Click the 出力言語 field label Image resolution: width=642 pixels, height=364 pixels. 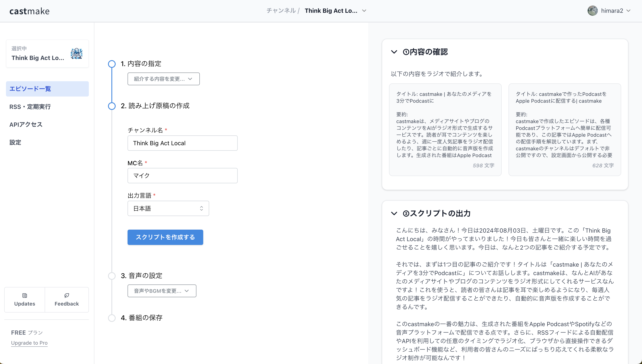(x=139, y=195)
